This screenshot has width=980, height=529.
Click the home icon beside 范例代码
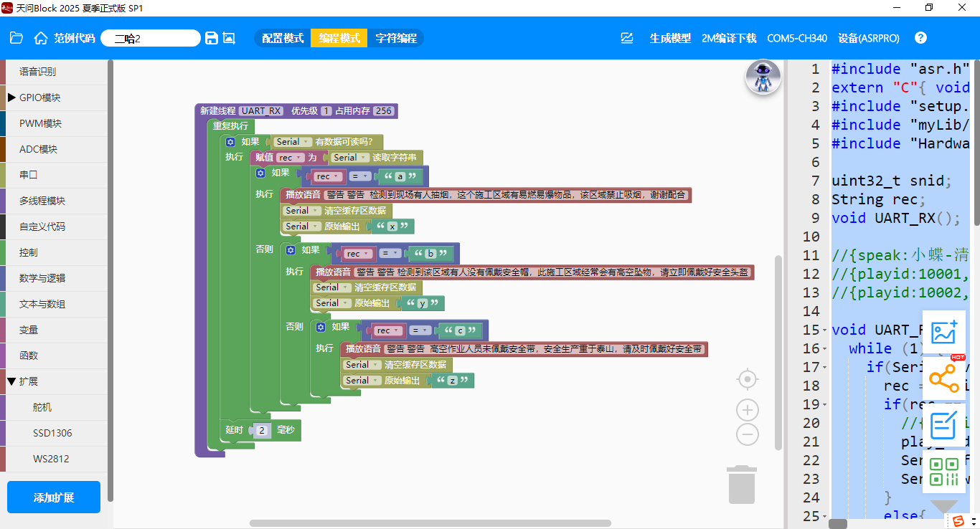(41, 38)
